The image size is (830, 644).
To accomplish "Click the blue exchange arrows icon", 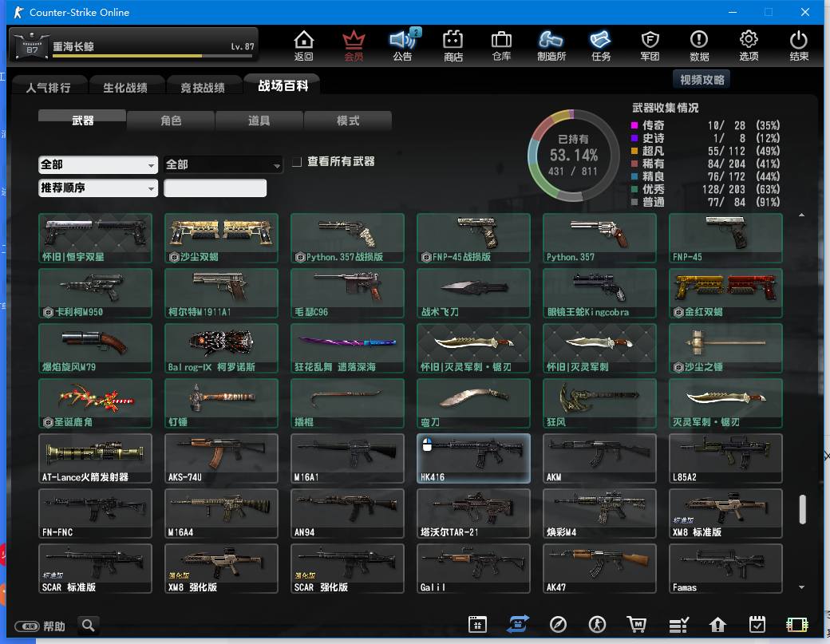I will click(x=517, y=624).
